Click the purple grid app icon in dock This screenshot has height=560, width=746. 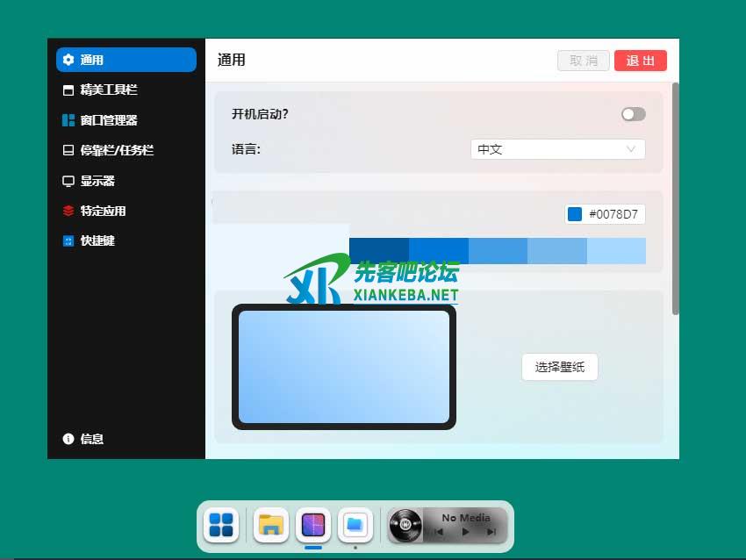click(x=313, y=526)
